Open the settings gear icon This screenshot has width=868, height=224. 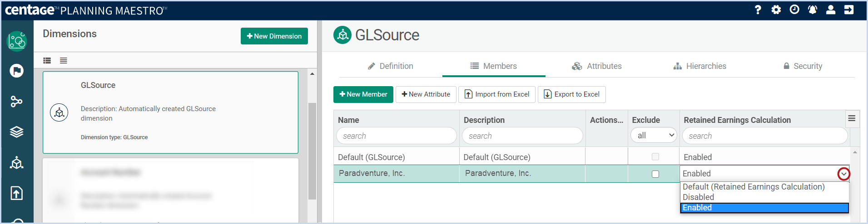pyautogui.click(x=776, y=10)
